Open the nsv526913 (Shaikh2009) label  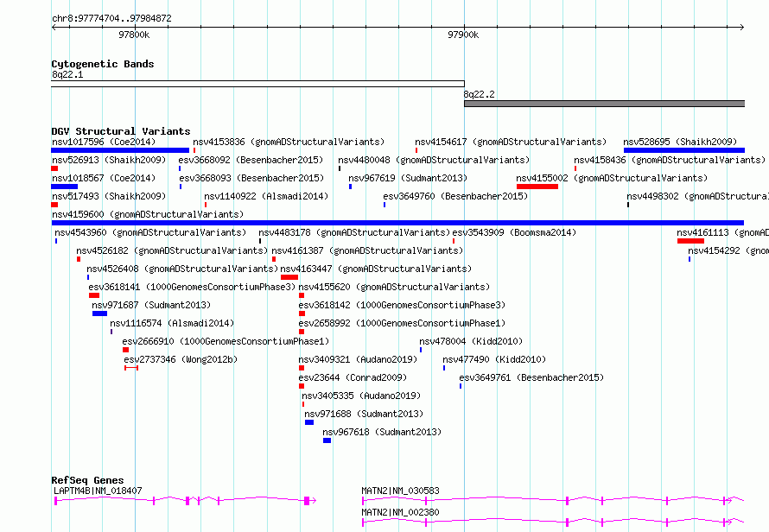click(x=109, y=160)
